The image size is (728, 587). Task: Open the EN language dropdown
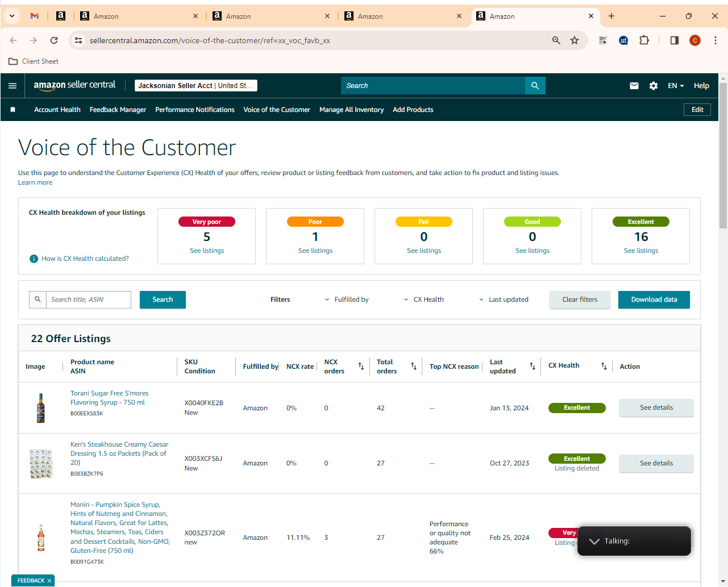[x=676, y=86]
